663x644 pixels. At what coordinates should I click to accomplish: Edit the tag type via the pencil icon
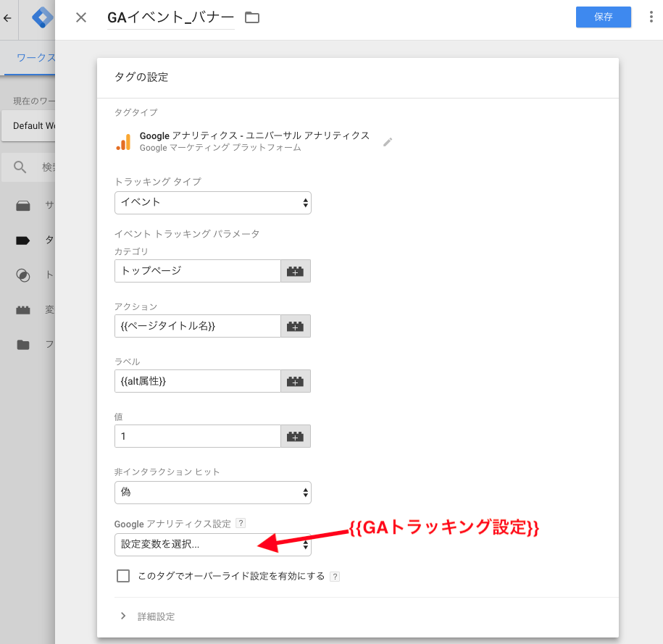point(388,142)
